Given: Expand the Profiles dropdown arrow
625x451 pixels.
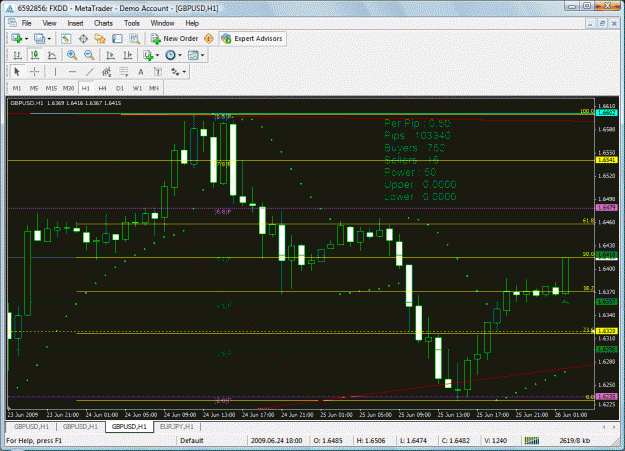Looking at the screenshot, I should [49, 39].
